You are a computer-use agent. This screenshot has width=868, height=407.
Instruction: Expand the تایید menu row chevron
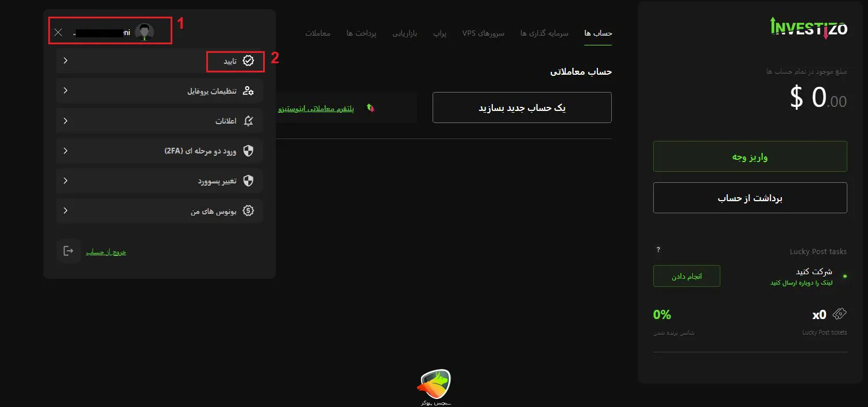coord(65,59)
